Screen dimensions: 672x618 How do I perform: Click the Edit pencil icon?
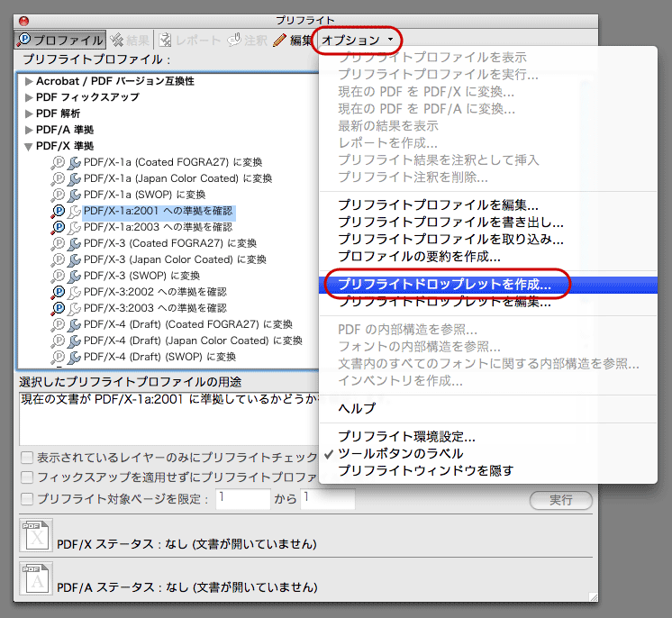279,40
